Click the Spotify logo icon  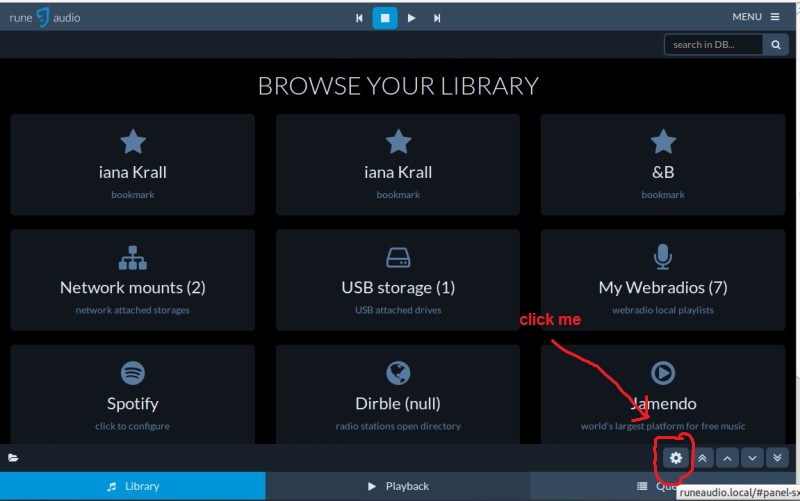133,373
